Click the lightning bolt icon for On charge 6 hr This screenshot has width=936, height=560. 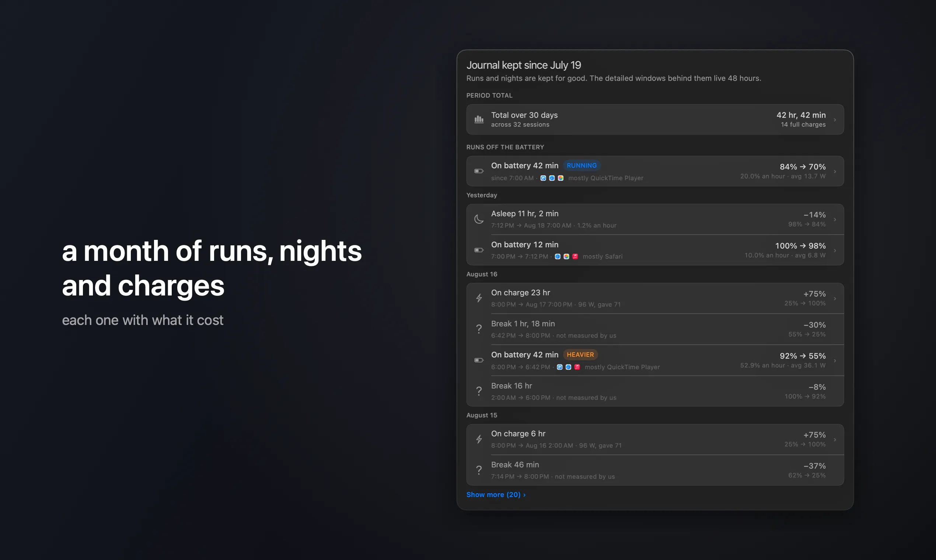479,439
